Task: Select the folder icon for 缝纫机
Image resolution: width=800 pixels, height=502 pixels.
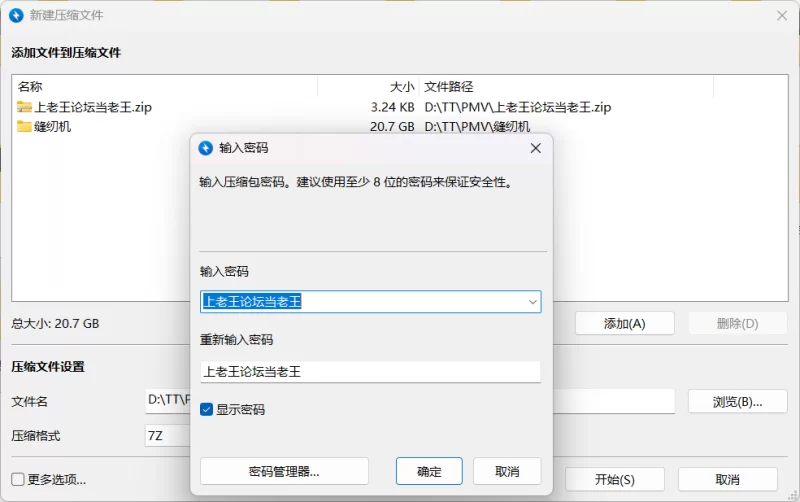Action: pyautogui.click(x=24, y=126)
